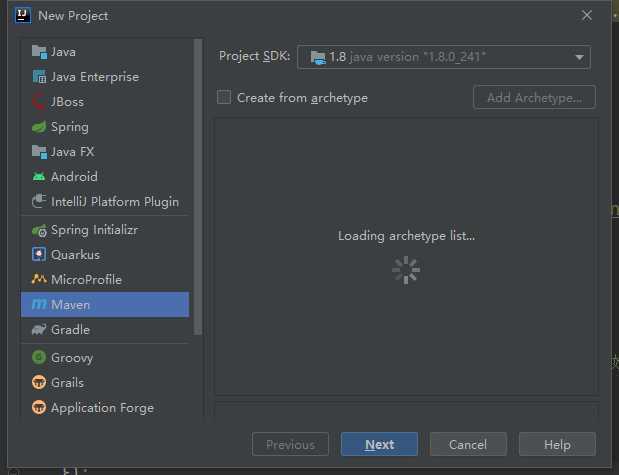Screen dimensions: 619x475
Task: Pick the Android robot icon
Action: [39, 176]
